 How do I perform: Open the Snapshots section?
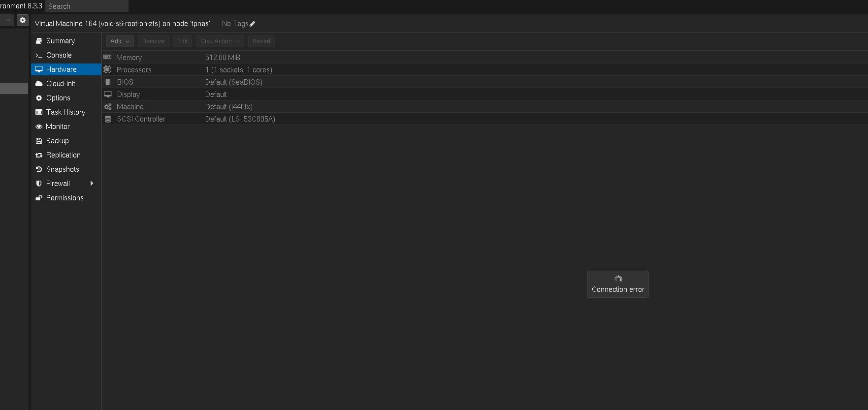pyautogui.click(x=62, y=169)
